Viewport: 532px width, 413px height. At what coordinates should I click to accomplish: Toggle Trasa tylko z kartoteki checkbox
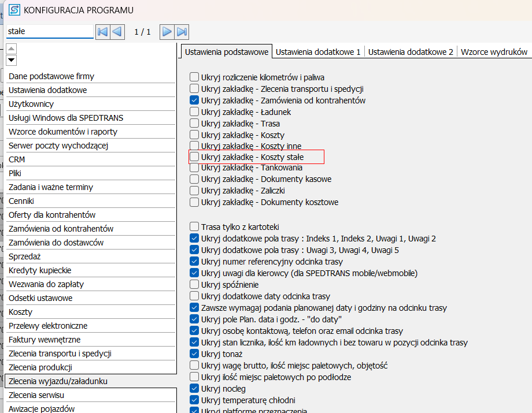(195, 227)
